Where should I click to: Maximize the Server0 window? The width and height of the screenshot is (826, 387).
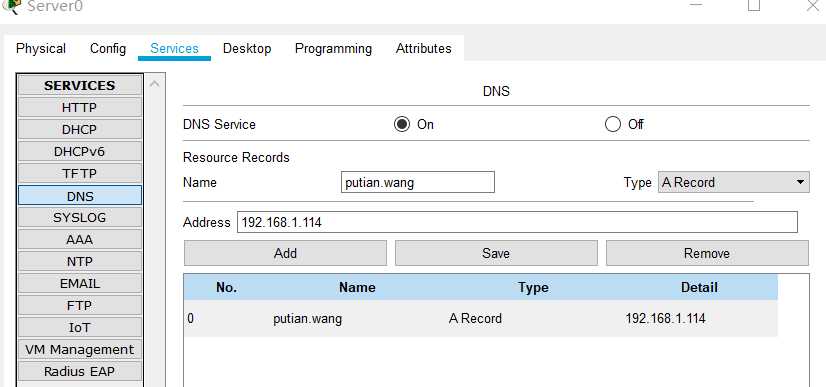[754, 5]
